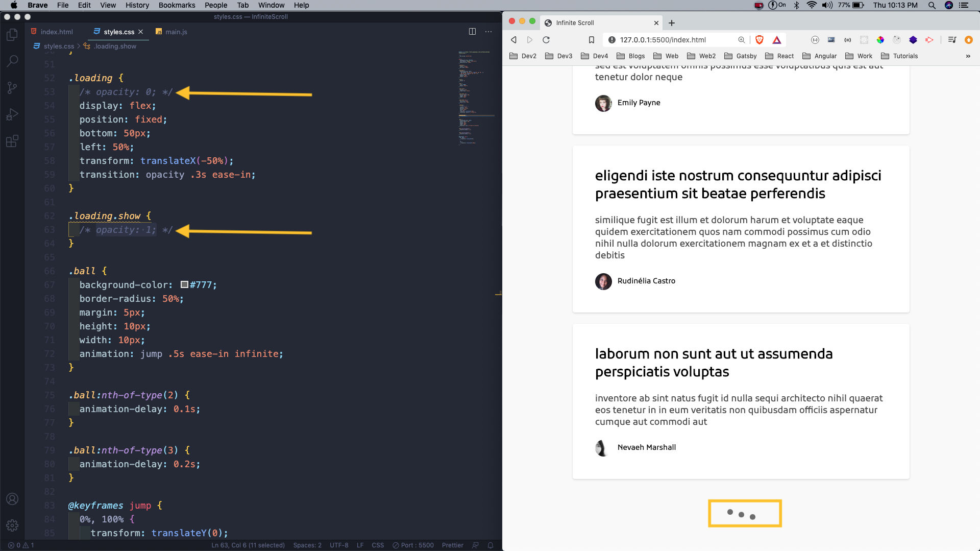Open Wi-Fi menu in macOS menu bar
Image resolution: width=980 pixels, height=551 pixels.
[x=811, y=5]
